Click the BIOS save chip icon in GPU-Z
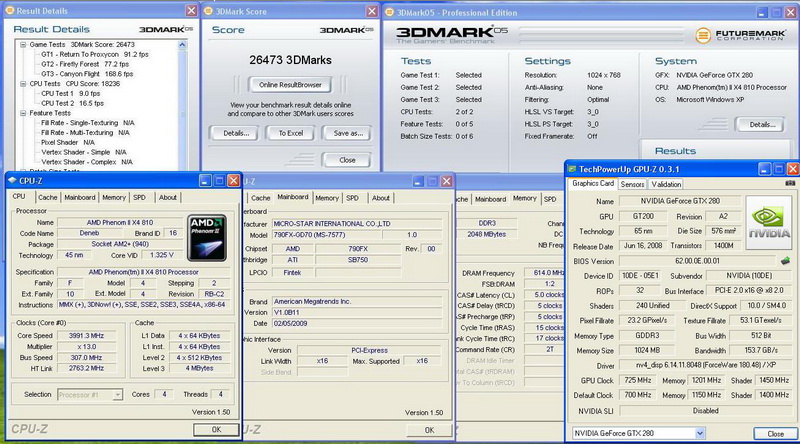This screenshot has width=800, height=444. click(785, 261)
